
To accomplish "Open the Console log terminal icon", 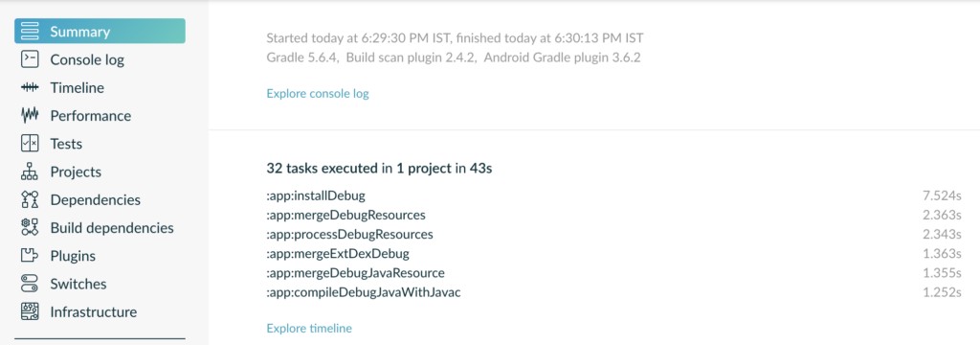I will point(30,59).
